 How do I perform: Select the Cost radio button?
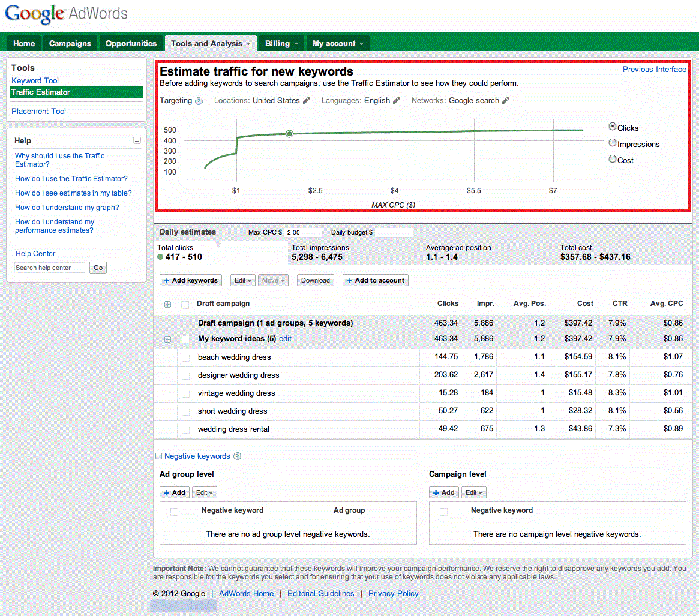point(613,159)
